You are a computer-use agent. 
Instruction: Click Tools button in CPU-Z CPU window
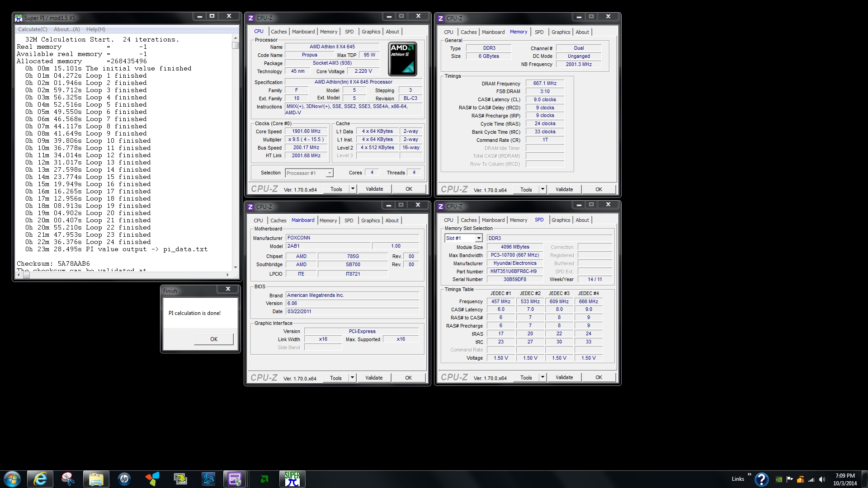tap(336, 189)
